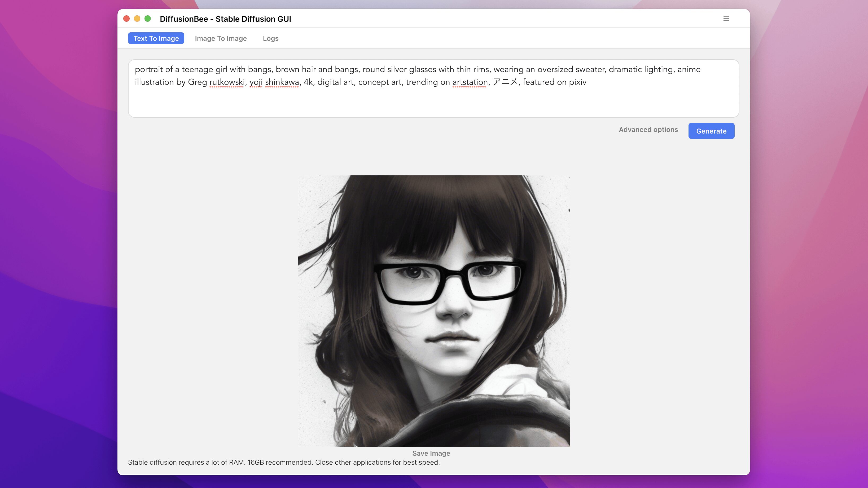This screenshot has width=868, height=488.
Task: Click the underlined word rutkowski in the prompt
Action: tap(227, 82)
